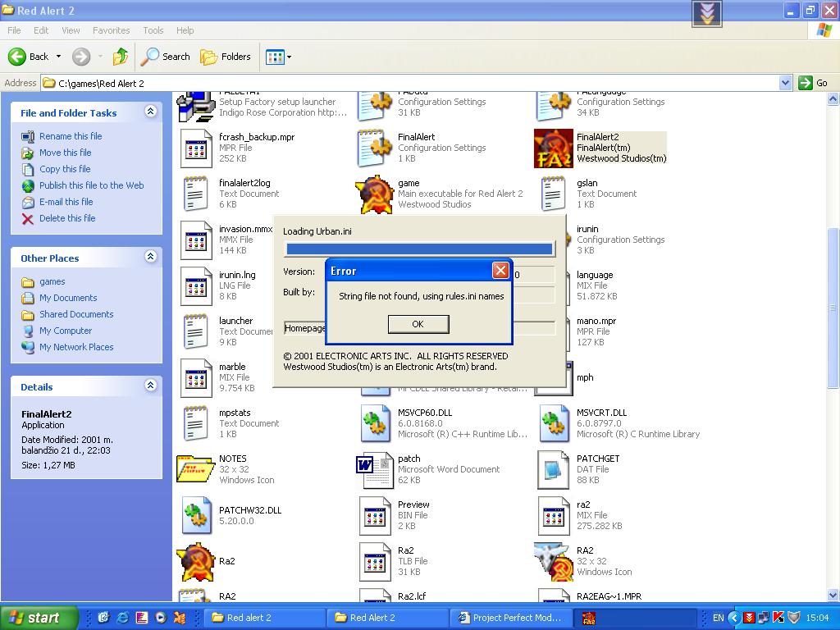Screen dimensions: 840x630
Task: Select the gslan text document icon
Action: click(554, 194)
